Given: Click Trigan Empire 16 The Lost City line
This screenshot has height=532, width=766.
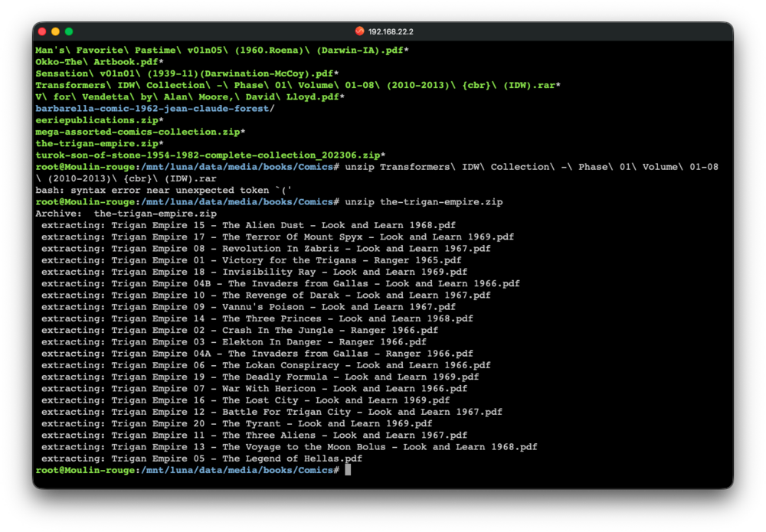Looking at the screenshot, I should click(x=245, y=400).
